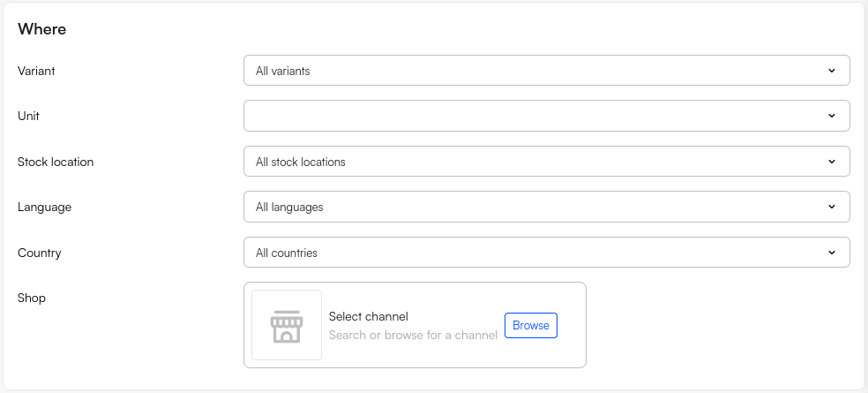This screenshot has height=393, width=868.
Task: Click 'Search or browse for a channel' text
Action: coord(413,335)
